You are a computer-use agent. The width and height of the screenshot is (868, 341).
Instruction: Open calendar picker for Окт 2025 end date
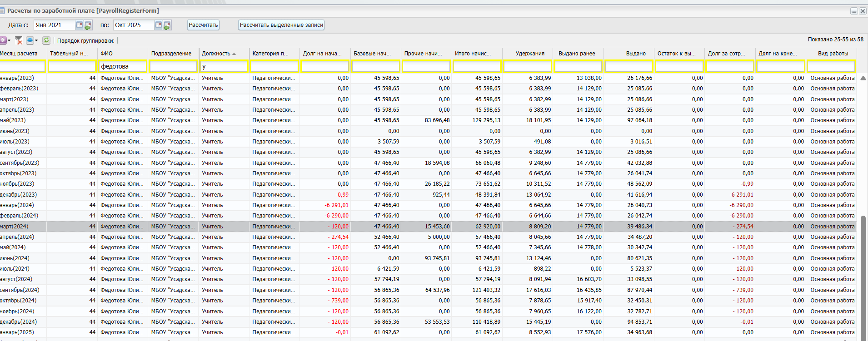(159, 25)
